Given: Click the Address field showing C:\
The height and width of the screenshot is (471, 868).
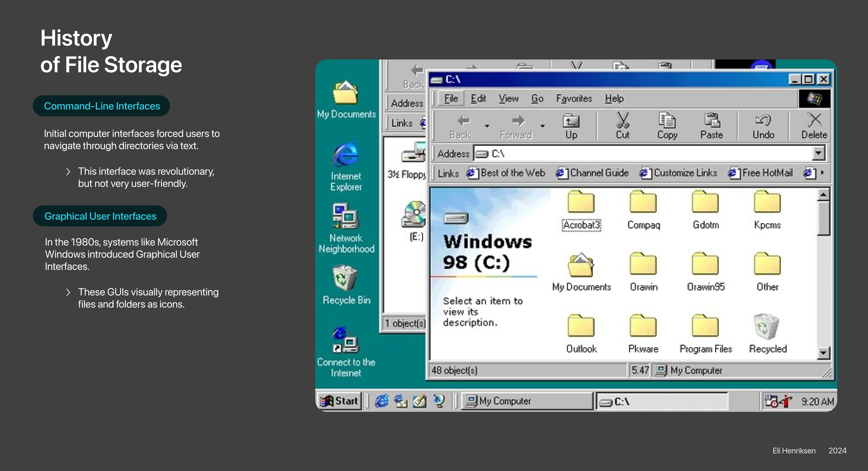Looking at the screenshot, I should click(x=643, y=154).
